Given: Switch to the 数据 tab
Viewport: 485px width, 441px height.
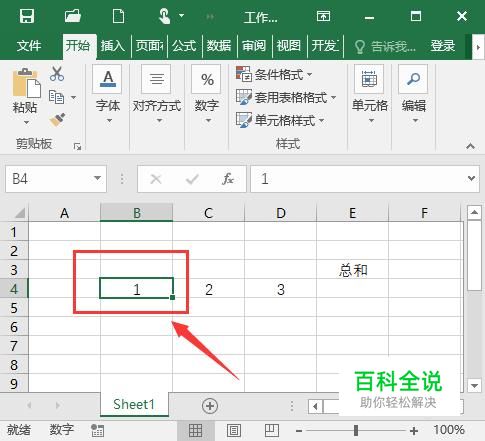Looking at the screenshot, I should 219,45.
